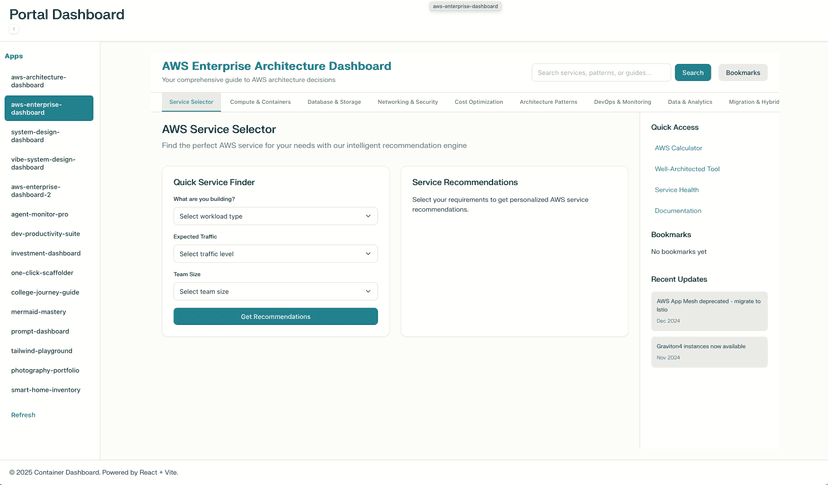Open college-journey-guide app
Screen dimensions: 828x485
coord(49,292)
